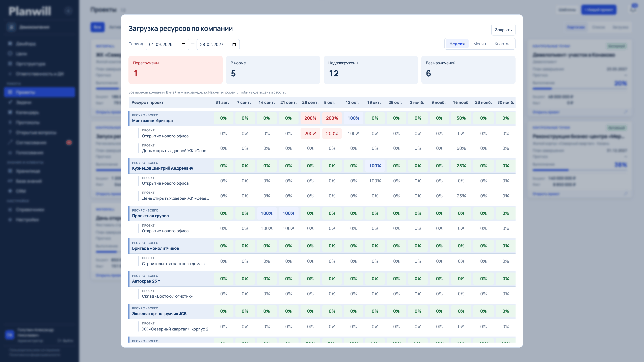
Task: Select the Недозагружены summary card
Action: 370,70
